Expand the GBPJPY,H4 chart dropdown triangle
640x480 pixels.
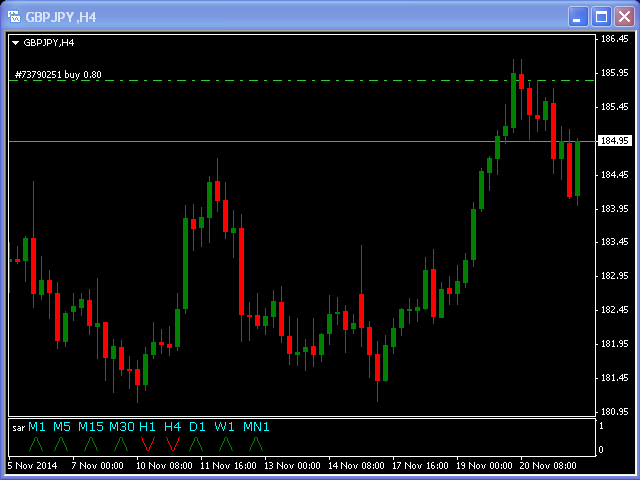point(16,42)
